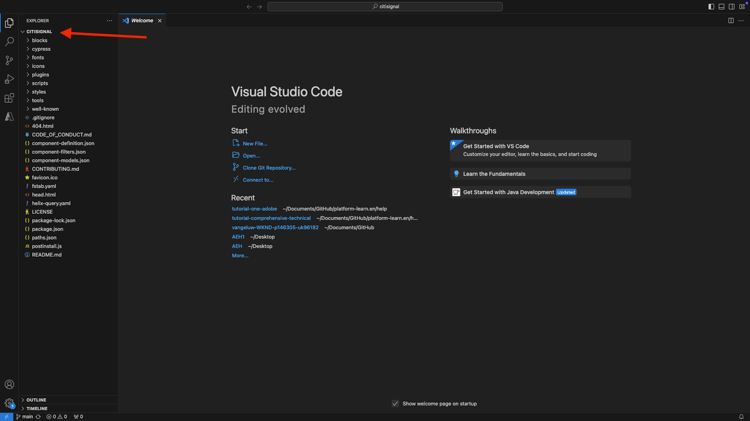The height and width of the screenshot is (421, 750).
Task: Expand the OUTLINE section
Action: [x=36, y=400]
